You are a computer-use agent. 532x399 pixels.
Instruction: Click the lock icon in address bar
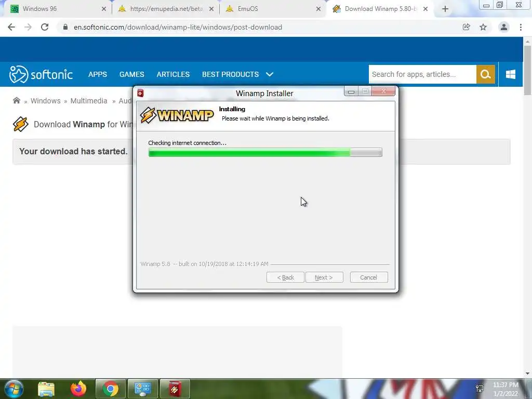click(x=65, y=27)
